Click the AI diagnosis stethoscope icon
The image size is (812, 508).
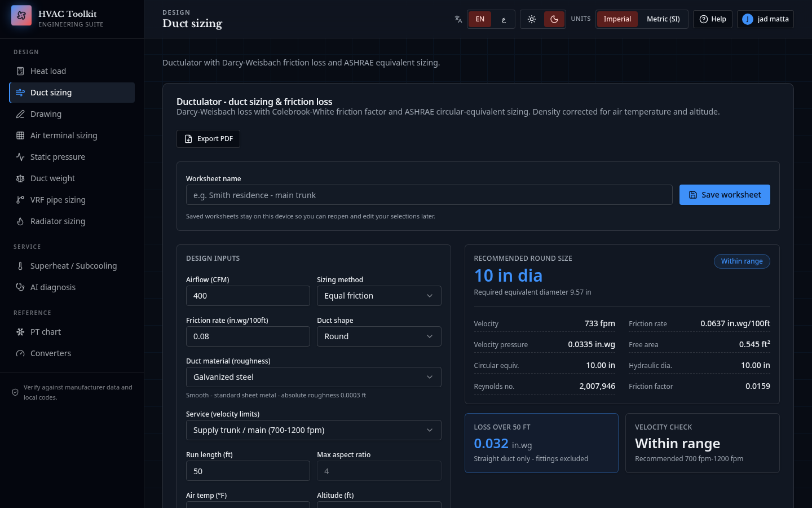[20, 287]
